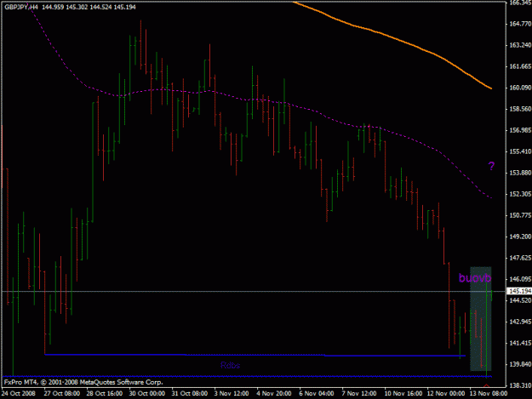Click the '24 Oct 2008' time label
The image size is (532, 399).
pyautogui.click(x=19, y=394)
